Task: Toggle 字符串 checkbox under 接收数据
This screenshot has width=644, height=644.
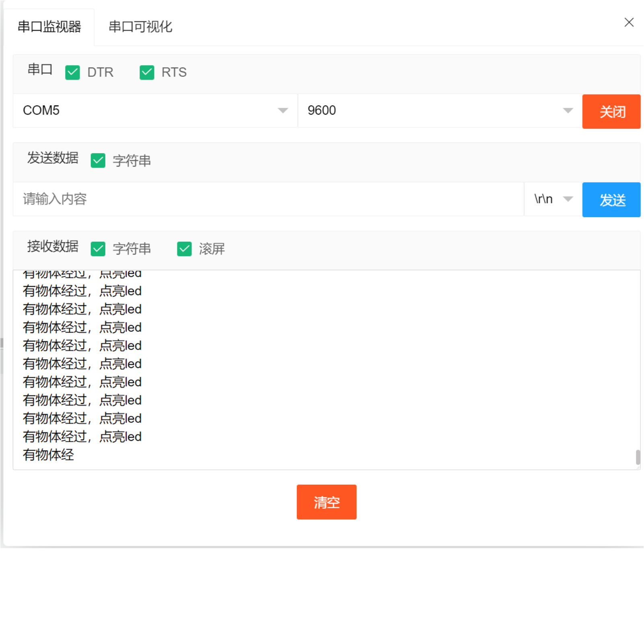Action: click(x=98, y=249)
